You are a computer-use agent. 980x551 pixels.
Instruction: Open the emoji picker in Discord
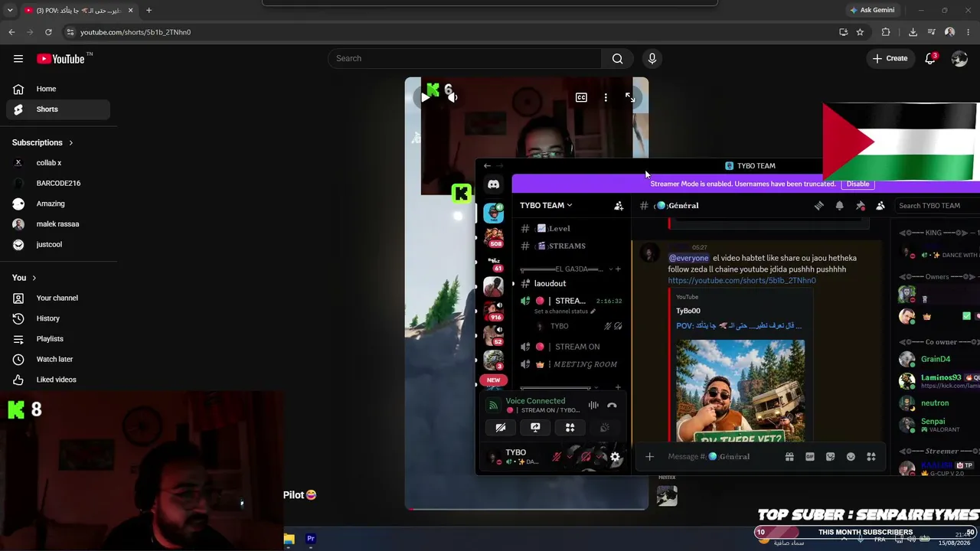click(851, 457)
